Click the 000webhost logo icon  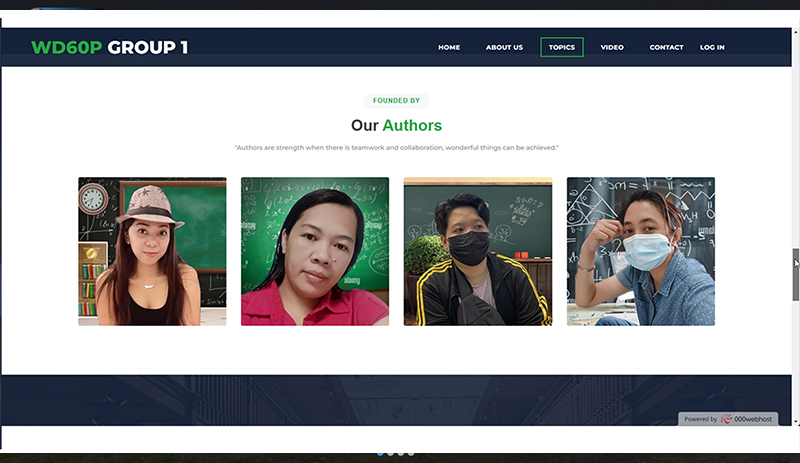(727, 420)
